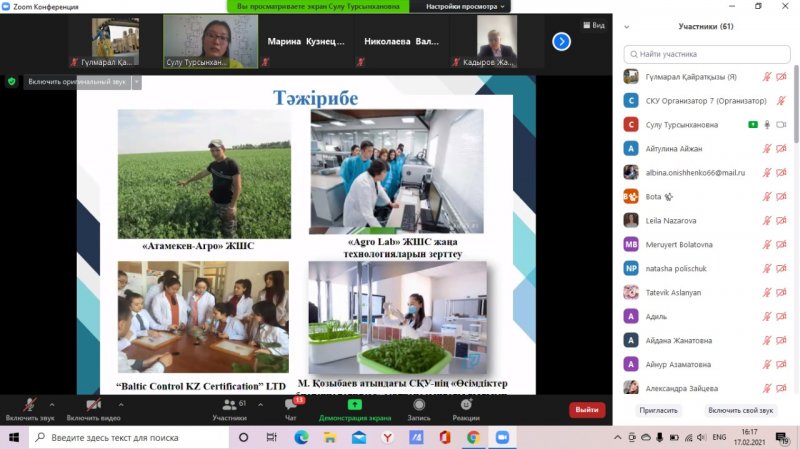The height and width of the screenshot is (449, 800).
Task: Turn on camera with Включить видео
Action: pos(93,410)
